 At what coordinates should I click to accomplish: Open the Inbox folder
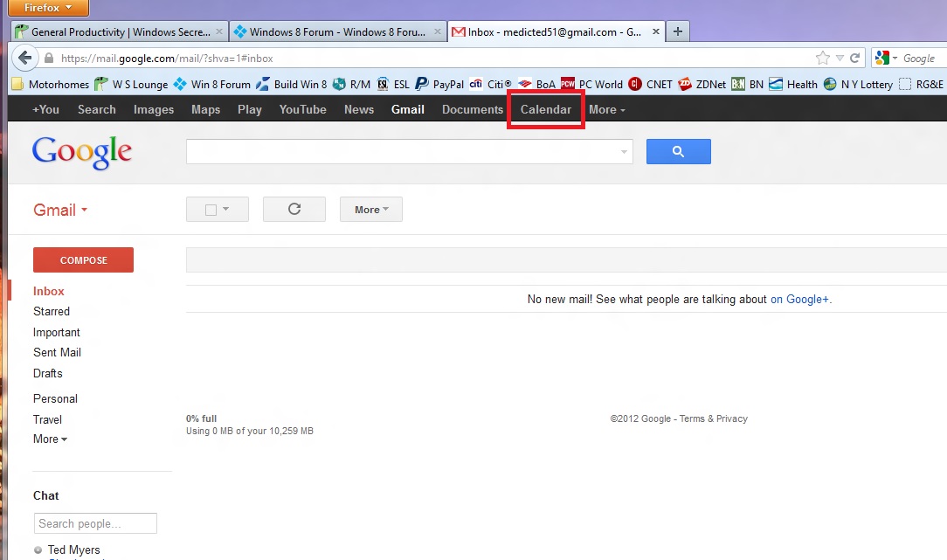tap(48, 291)
